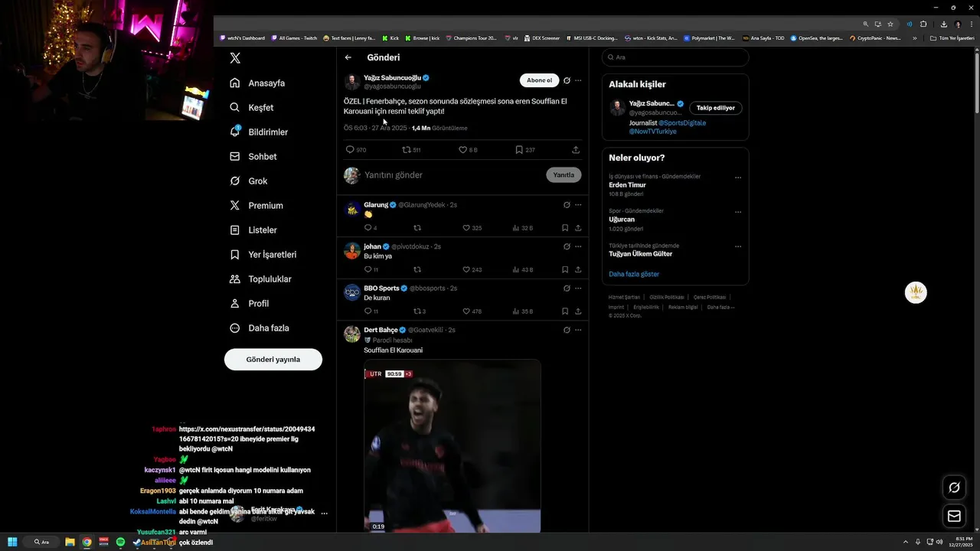Open Keşfet in the sidebar
Screen dimensions: 980x551
(252, 107)
